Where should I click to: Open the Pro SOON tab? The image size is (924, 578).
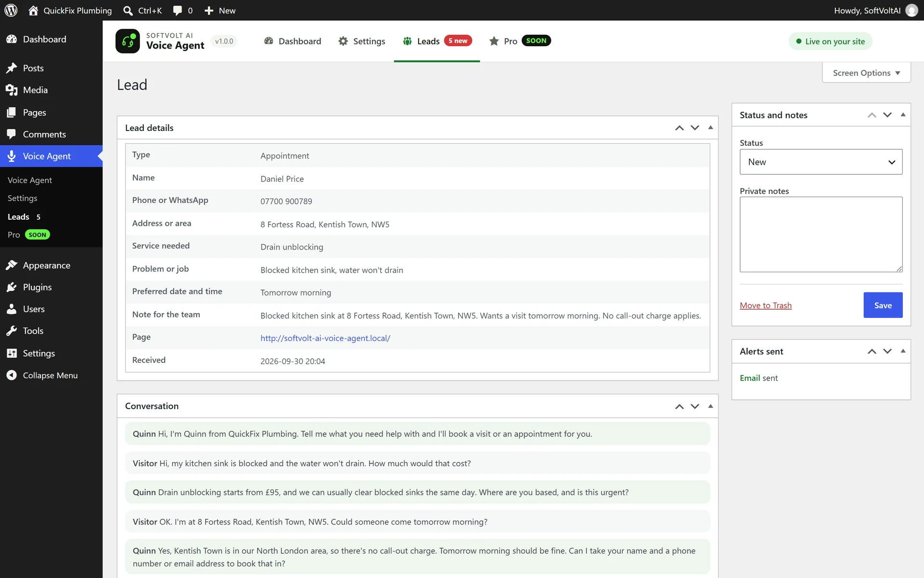coord(520,41)
